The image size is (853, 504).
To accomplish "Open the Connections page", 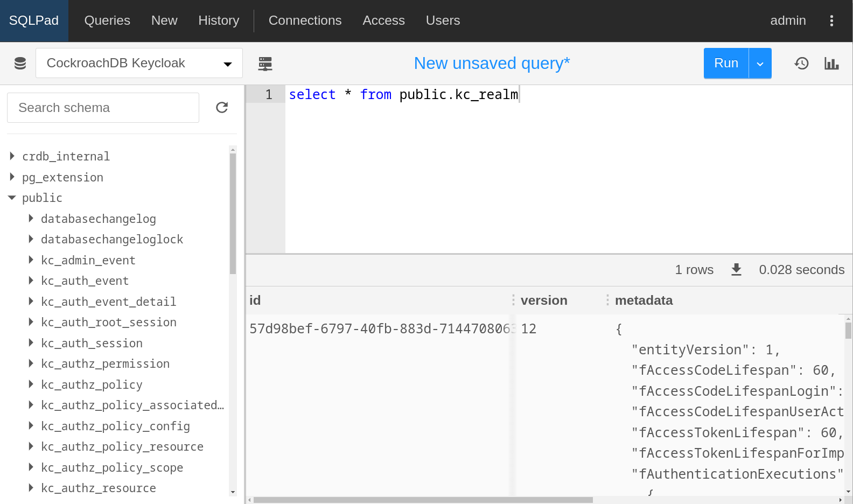I will 305,20.
